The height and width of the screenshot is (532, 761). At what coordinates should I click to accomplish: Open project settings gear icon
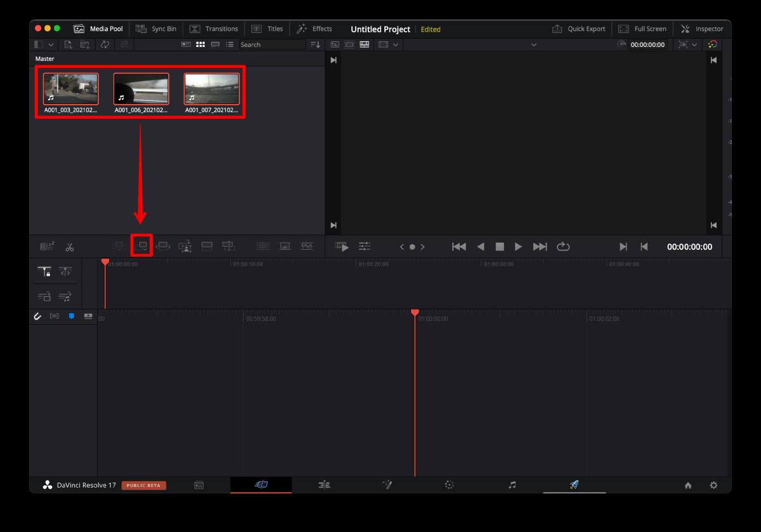pyautogui.click(x=713, y=485)
